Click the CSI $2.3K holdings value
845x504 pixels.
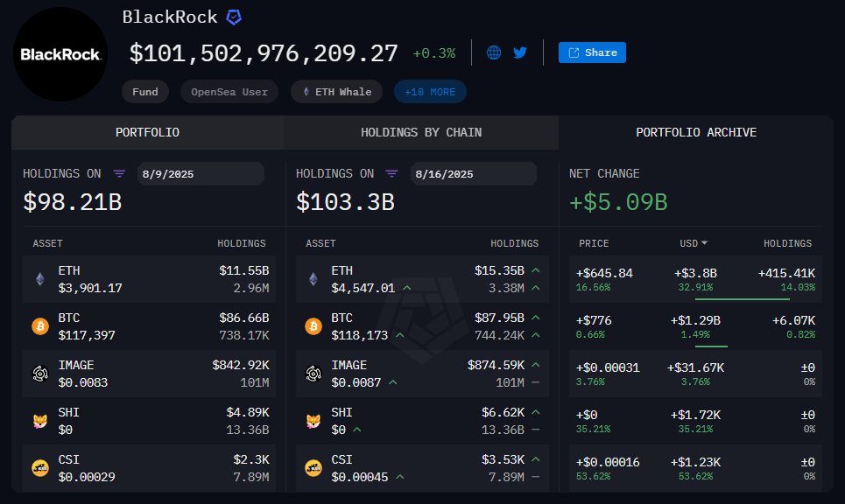click(x=251, y=460)
